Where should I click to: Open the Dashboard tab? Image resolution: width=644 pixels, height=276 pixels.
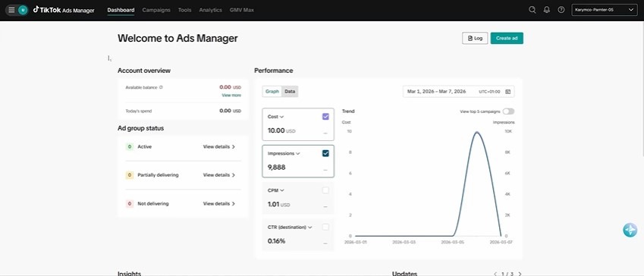point(121,10)
